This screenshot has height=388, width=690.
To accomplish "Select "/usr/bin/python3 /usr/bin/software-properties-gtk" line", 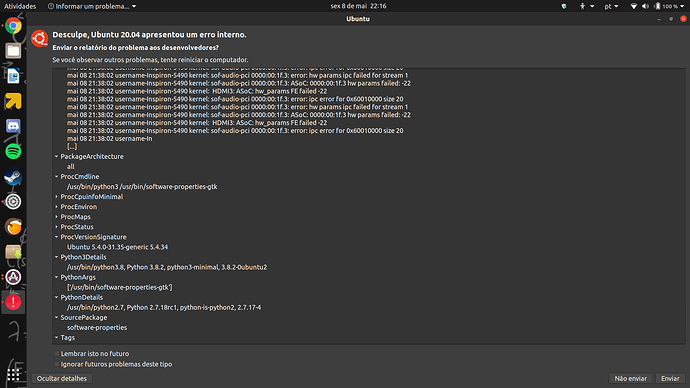I will tap(142, 187).
